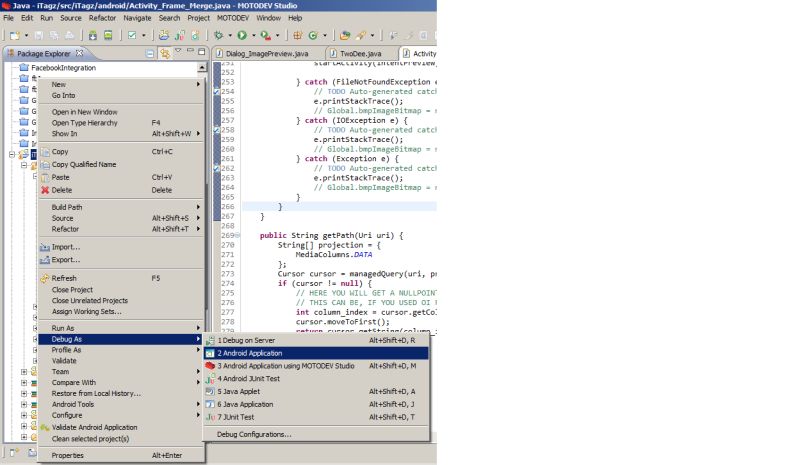The image size is (800, 465).
Task: Choose 6 Java Application debug option
Action: (316, 404)
